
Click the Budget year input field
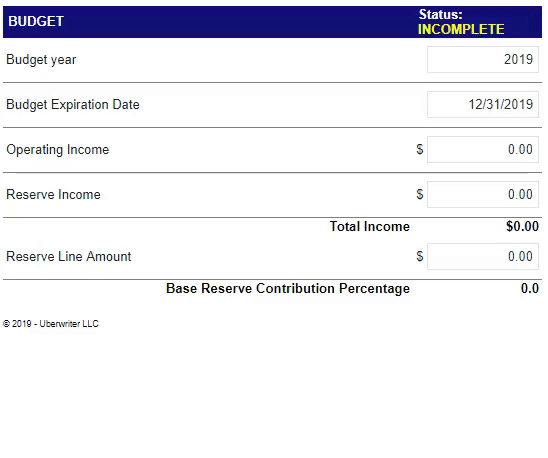coord(483,59)
